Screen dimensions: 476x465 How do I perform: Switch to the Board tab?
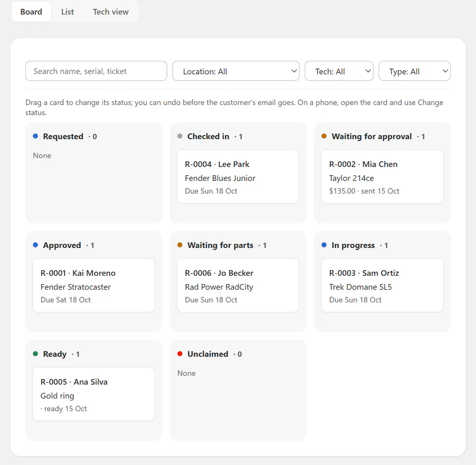[x=31, y=11]
